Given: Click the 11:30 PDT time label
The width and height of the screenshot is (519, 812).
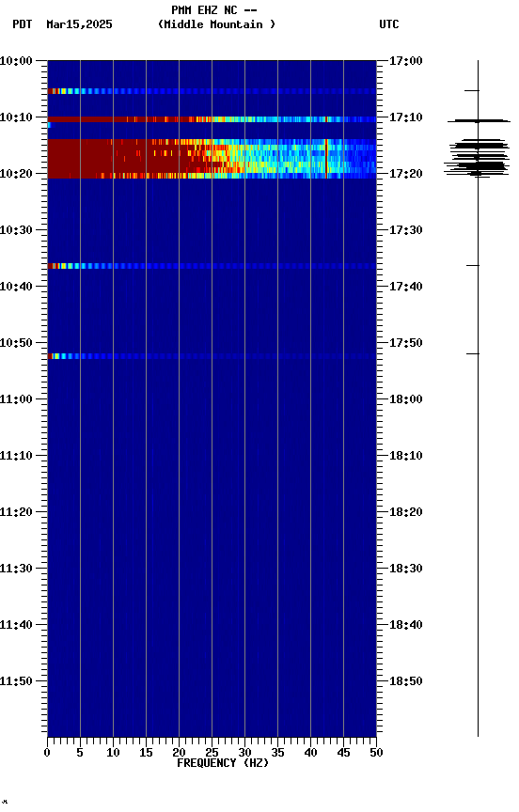Looking at the screenshot, I should (16, 569).
